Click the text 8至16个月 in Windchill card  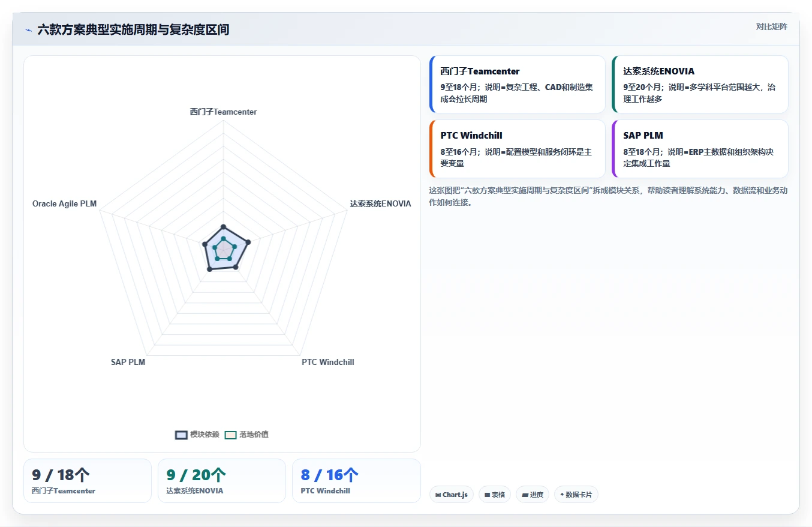[459, 152]
